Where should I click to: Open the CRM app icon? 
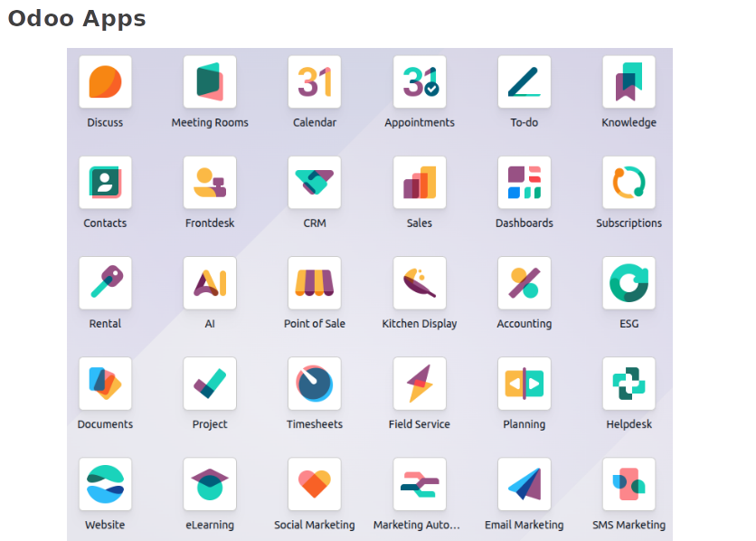pos(315,183)
